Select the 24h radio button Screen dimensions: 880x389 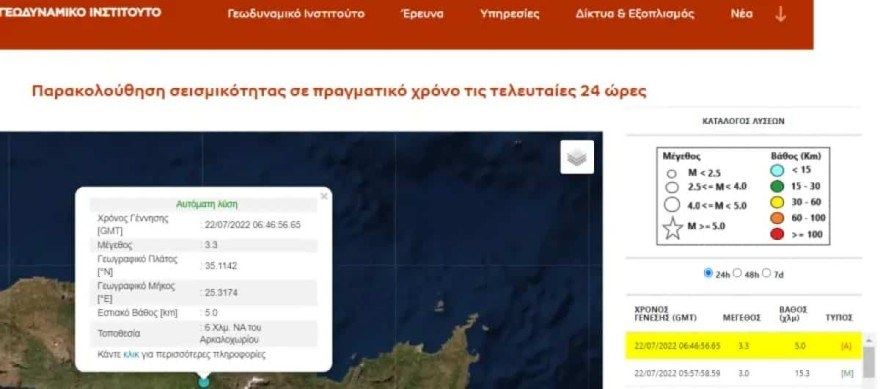click(708, 273)
